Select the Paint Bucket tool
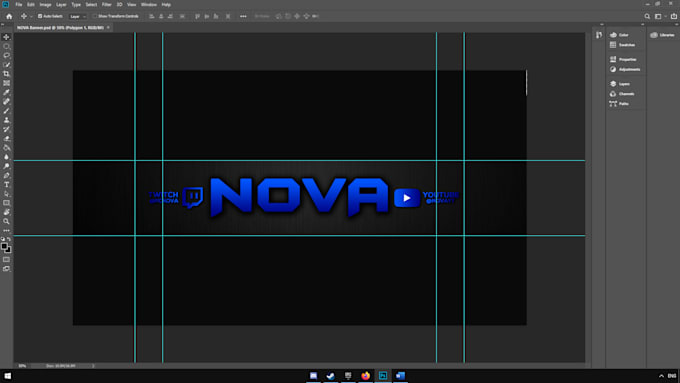 click(6, 148)
